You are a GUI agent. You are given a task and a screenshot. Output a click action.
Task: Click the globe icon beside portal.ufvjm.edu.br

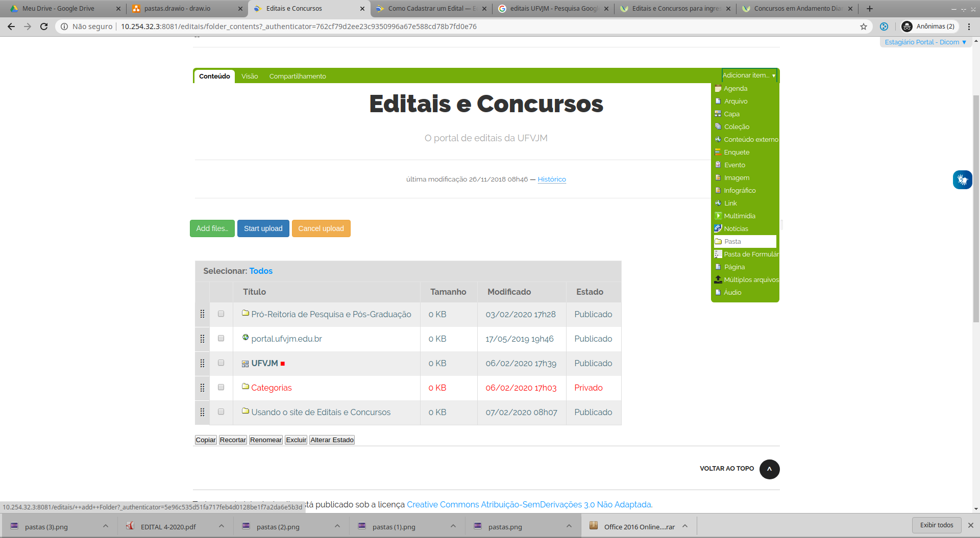(x=246, y=338)
